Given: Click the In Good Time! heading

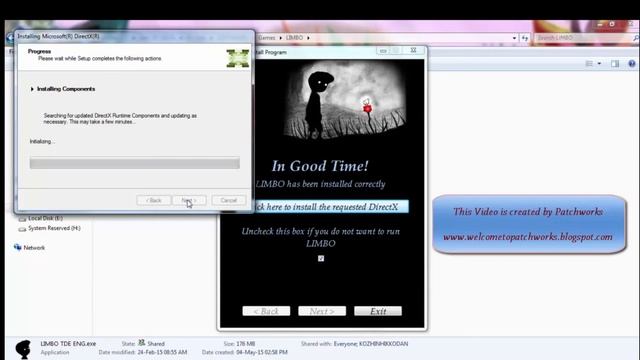Looking at the screenshot, I should coord(320,166).
